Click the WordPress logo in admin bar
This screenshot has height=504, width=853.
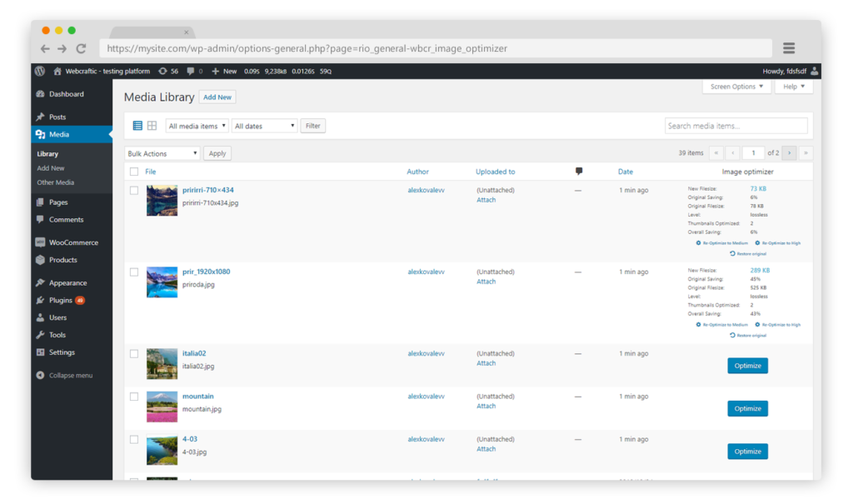pos(40,72)
